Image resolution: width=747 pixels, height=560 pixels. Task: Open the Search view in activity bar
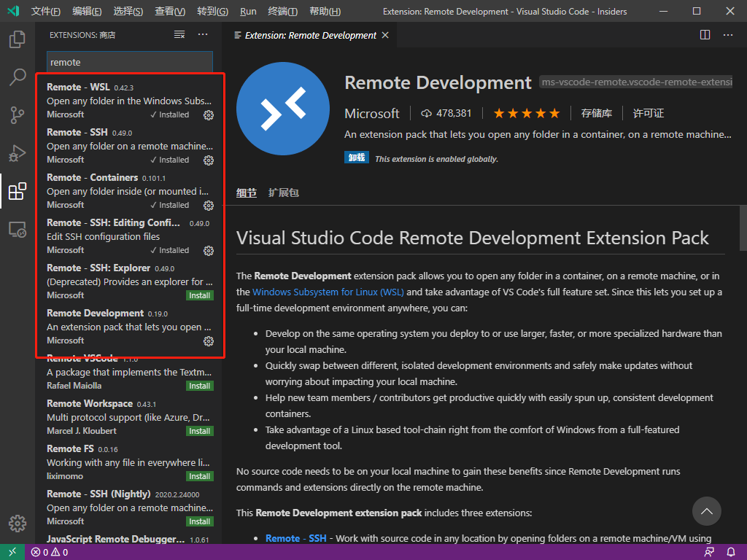tap(18, 77)
